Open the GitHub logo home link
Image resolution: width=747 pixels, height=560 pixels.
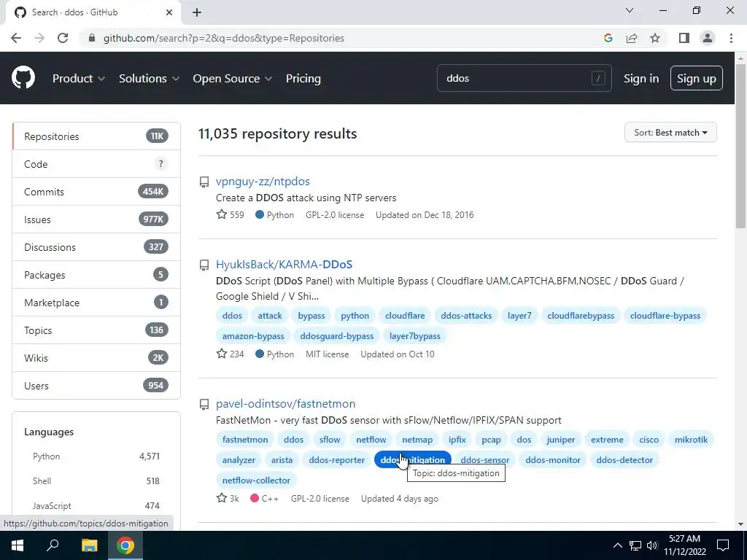pyautogui.click(x=23, y=78)
